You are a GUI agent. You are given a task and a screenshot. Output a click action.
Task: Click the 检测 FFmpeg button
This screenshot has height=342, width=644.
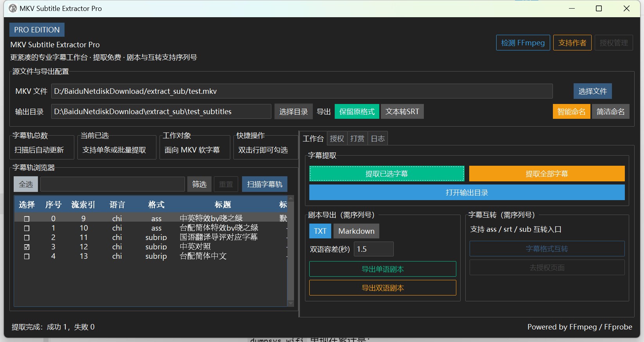(x=523, y=43)
